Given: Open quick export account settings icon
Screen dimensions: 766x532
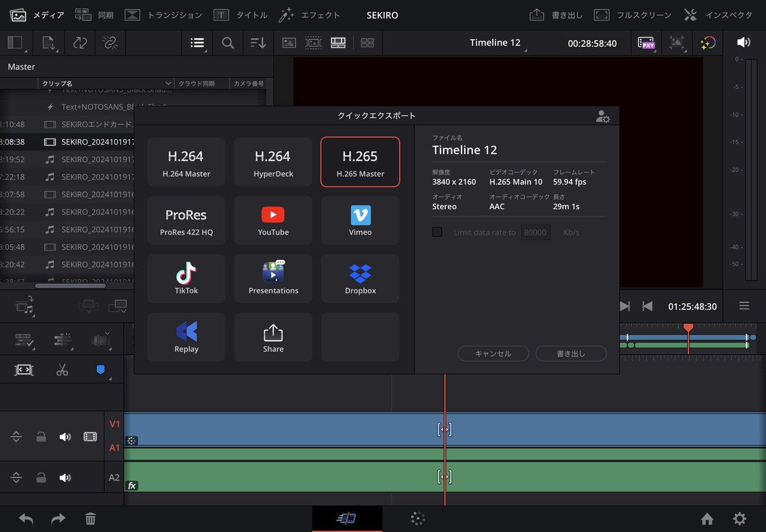Looking at the screenshot, I should click(603, 117).
